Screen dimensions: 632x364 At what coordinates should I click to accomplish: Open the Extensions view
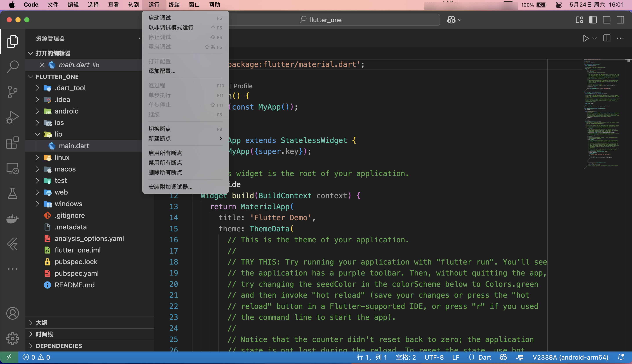[12, 143]
